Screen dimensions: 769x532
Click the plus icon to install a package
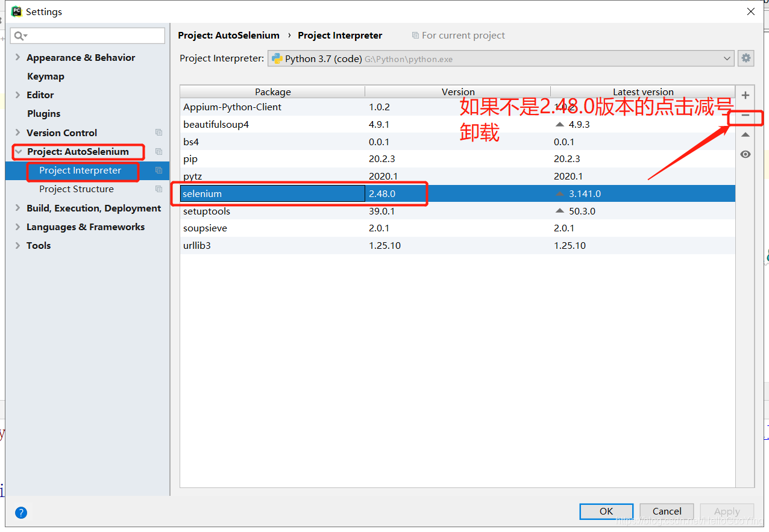[x=745, y=95]
